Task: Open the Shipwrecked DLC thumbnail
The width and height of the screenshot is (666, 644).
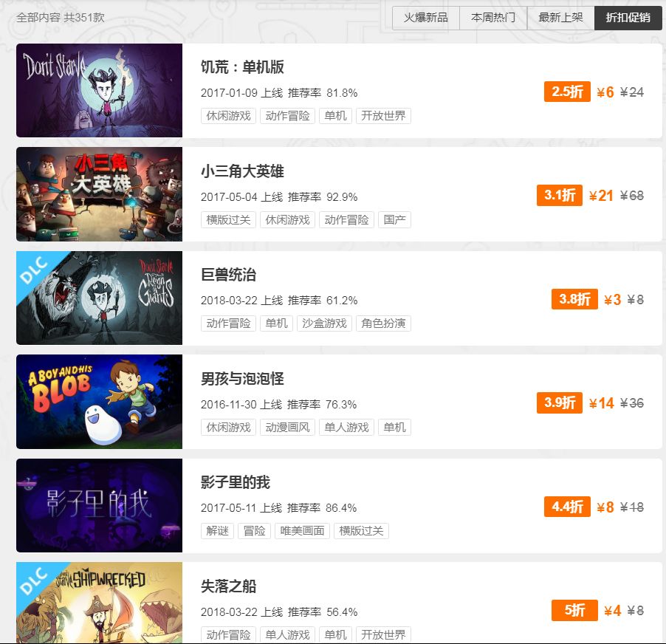Action: (x=100, y=603)
